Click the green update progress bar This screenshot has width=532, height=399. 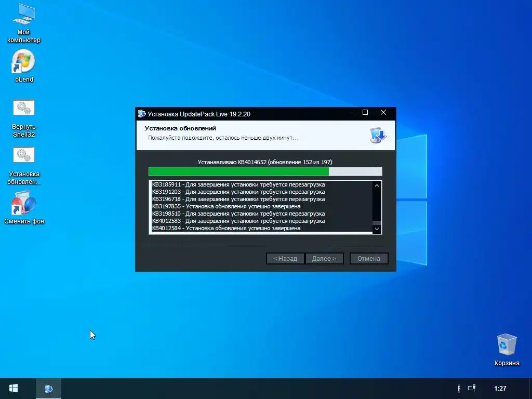[x=265, y=171]
